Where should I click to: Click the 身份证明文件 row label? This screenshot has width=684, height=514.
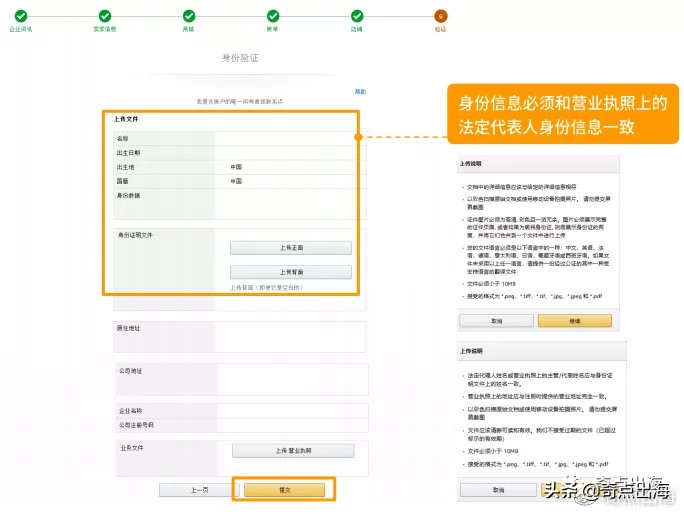(x=135, y=235)
